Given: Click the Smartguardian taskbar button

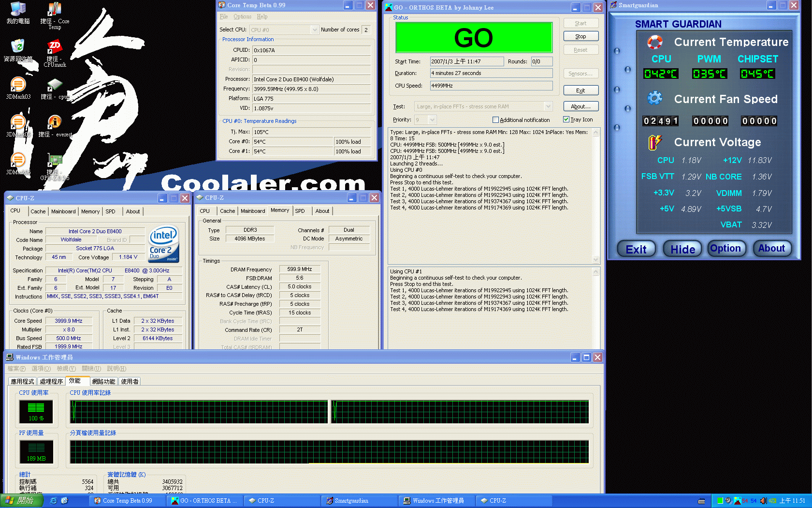Looking at the screenshot, I should 360,501.
